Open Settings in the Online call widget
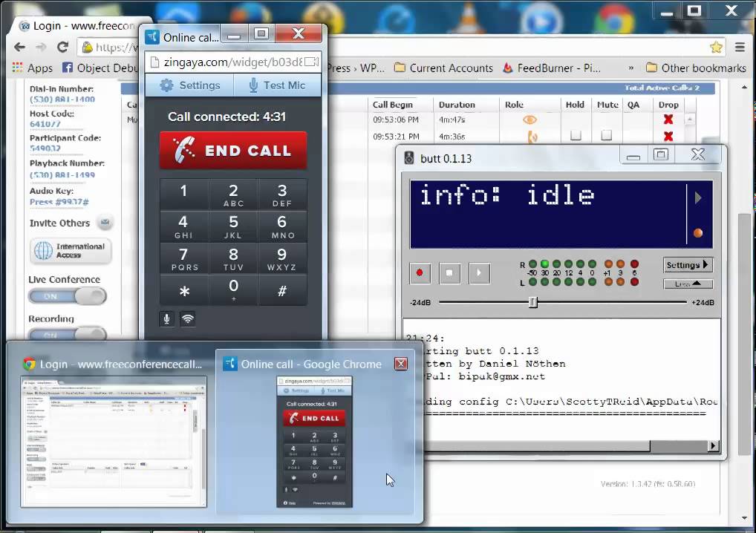Image resolution: width=756 pixels, height=533 pixels. pyautogui.click(x=189, y=85)
